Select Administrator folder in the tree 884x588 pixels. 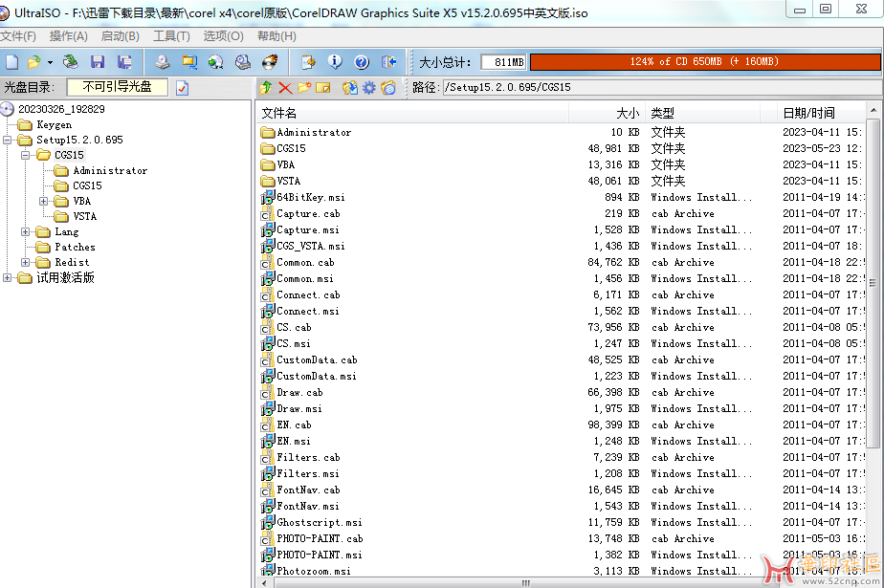110,170
